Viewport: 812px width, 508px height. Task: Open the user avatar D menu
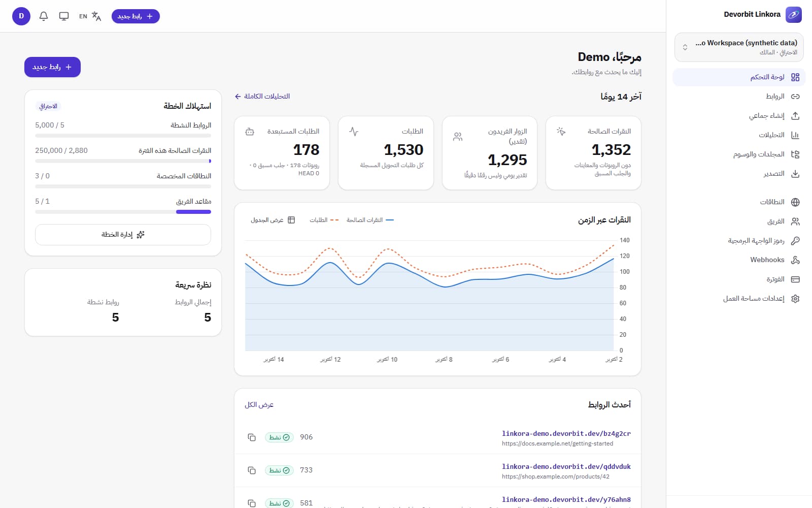[21, 16]
